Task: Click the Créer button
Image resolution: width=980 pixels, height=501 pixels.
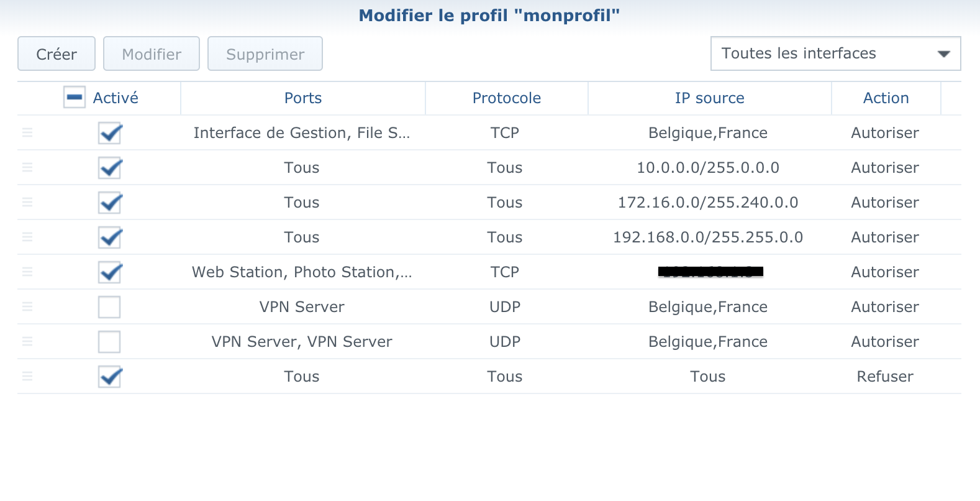Action: pyautogui.click(x=57, y=54)
